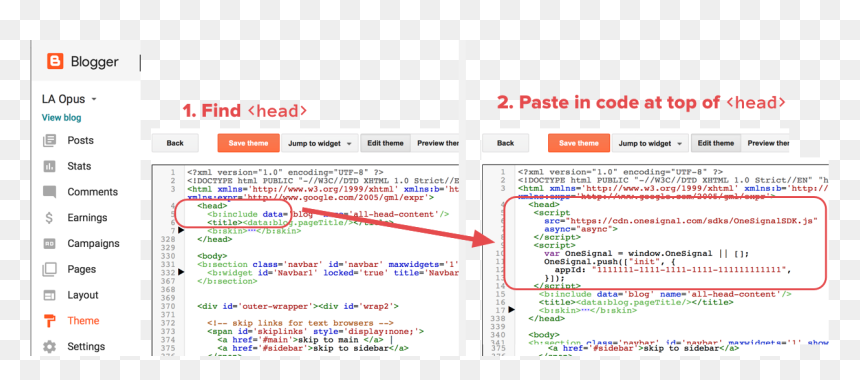Viewport: 860px width, 380px height.
Task: Click Save theme in right editor
Action: pyautogui.click(x=579, y=143)
